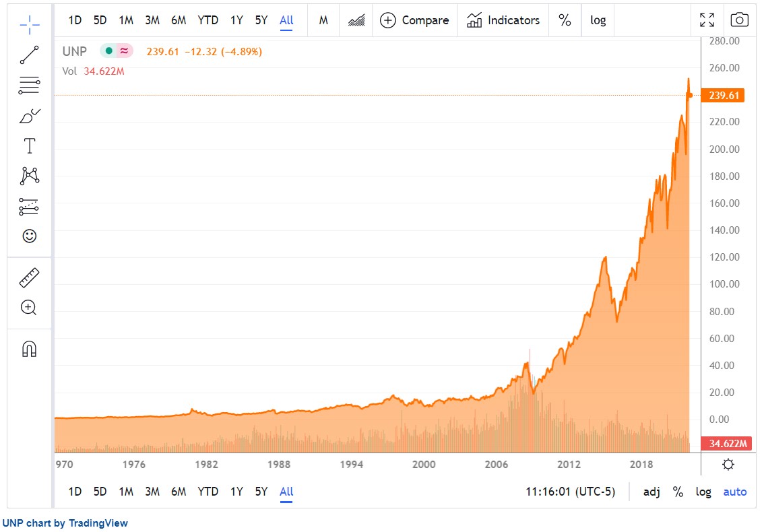Select 5Y range in top toolbar

pyautogui.click(x=261, y=20)
